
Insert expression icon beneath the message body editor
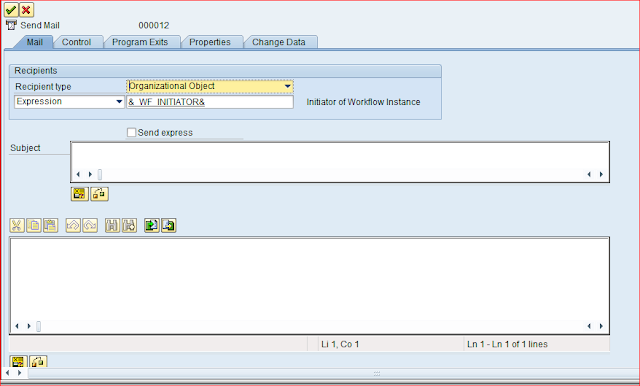18,361
